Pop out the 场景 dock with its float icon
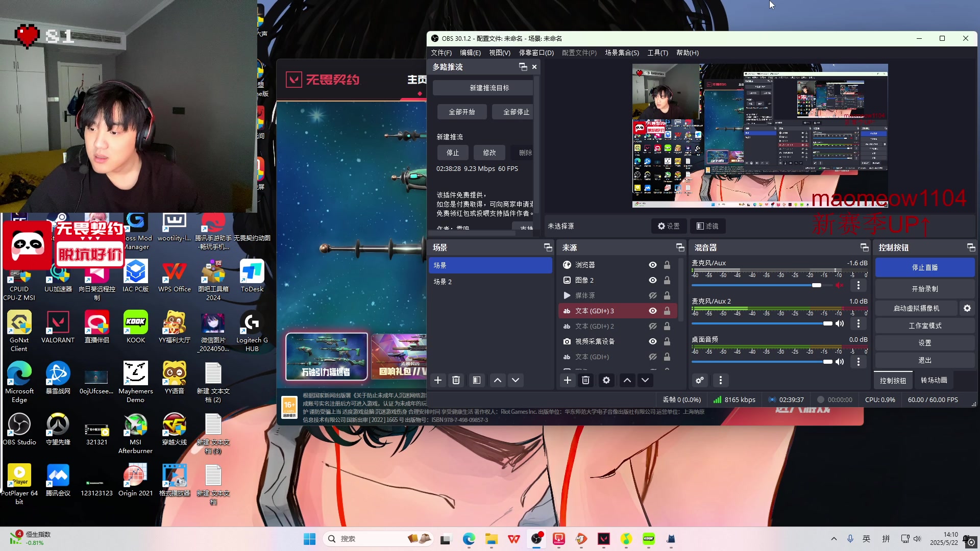980x551 pixels. [x=548, y=247]
